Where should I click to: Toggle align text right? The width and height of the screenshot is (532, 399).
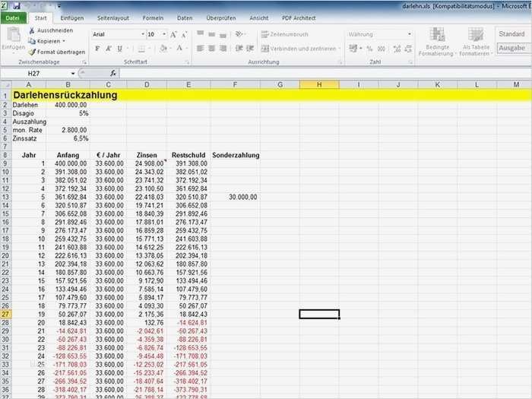click(223, 49)
